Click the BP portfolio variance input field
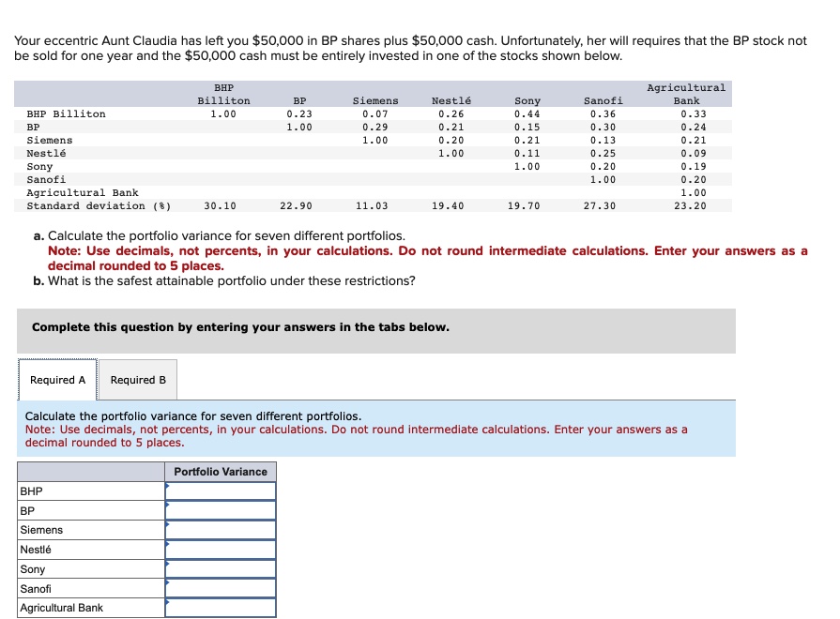The width and height of the screenshot is (840, 619). point(221,510)
